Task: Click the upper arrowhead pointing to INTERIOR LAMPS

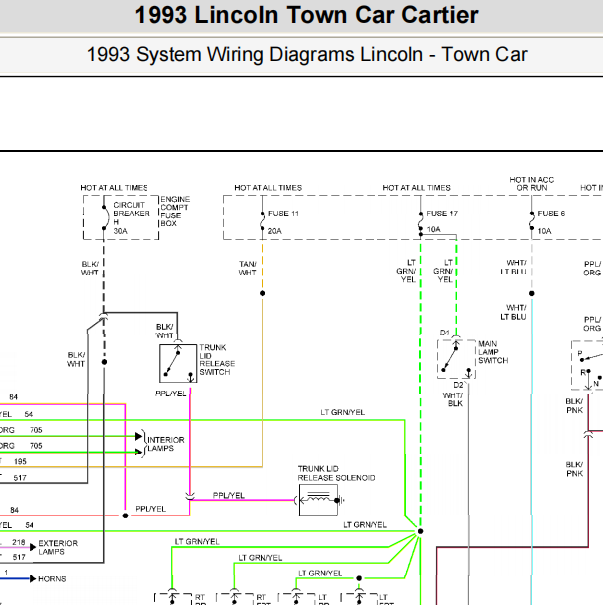Action: [139, 436]
